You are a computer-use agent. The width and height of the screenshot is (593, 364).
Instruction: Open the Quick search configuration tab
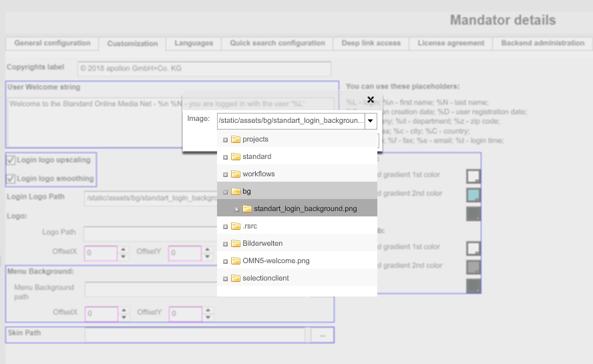point(277,43)
